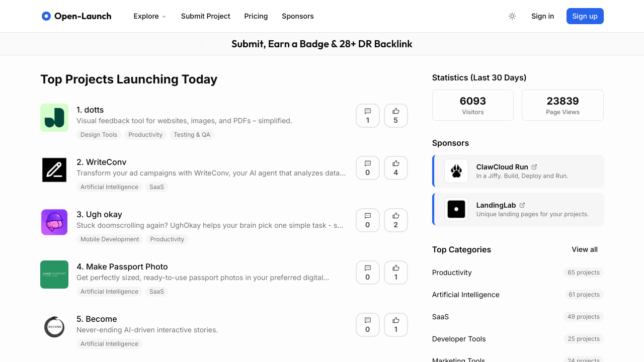Go to the Pricing page
The image size is (644, 362).
coord(256,16)
